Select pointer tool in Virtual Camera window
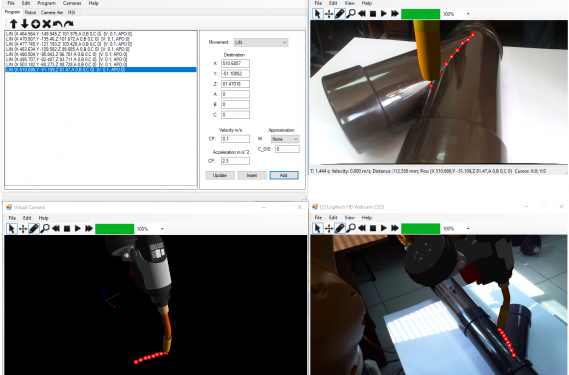Viewport: 569px width, 375px height. [12, 229]
